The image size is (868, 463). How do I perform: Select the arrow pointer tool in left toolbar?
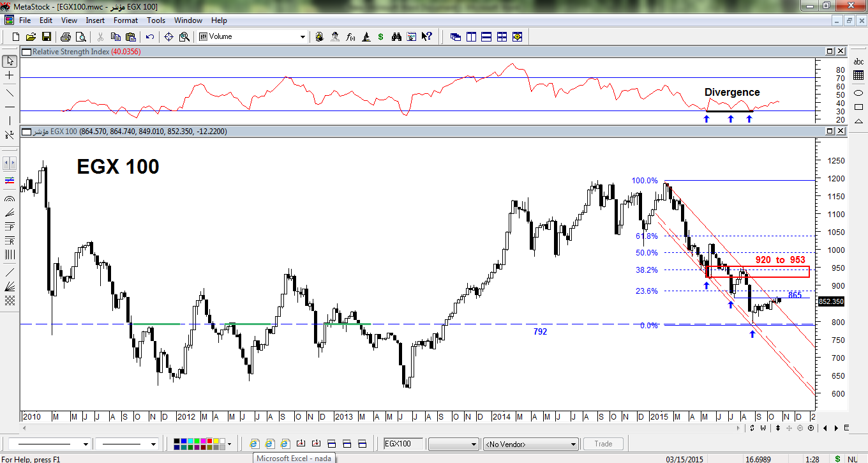tap(10, 61)
